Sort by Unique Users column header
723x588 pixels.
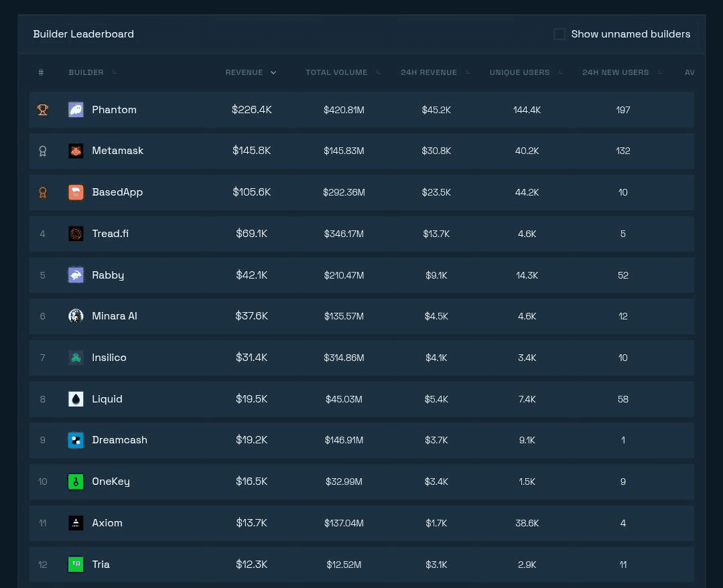[519, 72]
